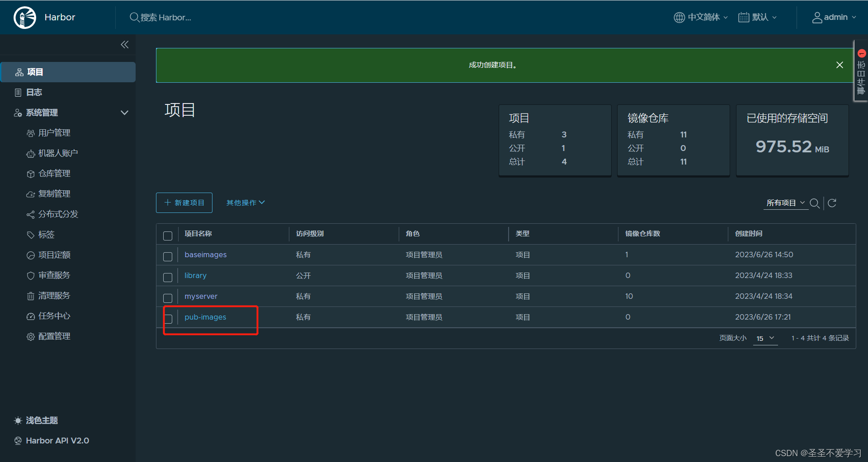Image resolution: width=868 pixels, height=462 pixels.
Task: Check the library row checkbox
Action: (168, 277)
